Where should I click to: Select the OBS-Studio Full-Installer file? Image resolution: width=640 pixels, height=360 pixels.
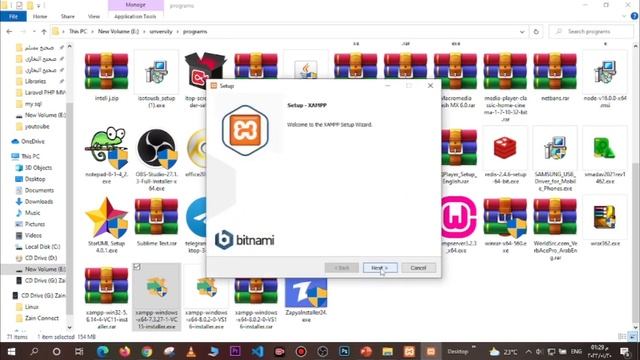pos(156,159)
